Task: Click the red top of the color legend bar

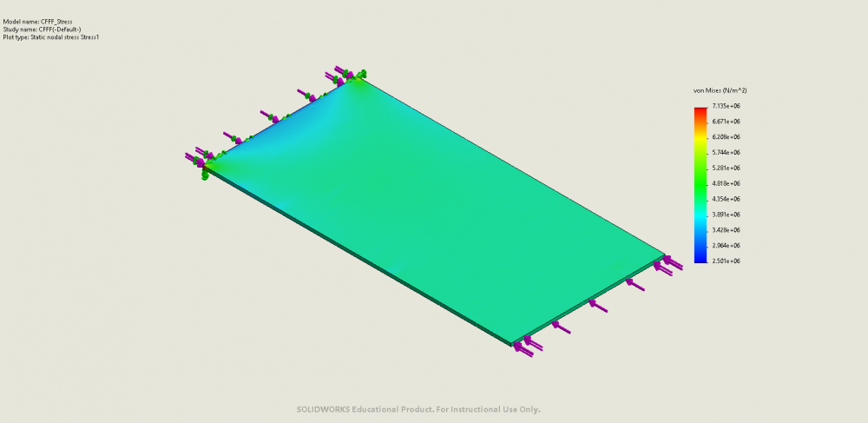Action: click(x=700, y=111)
